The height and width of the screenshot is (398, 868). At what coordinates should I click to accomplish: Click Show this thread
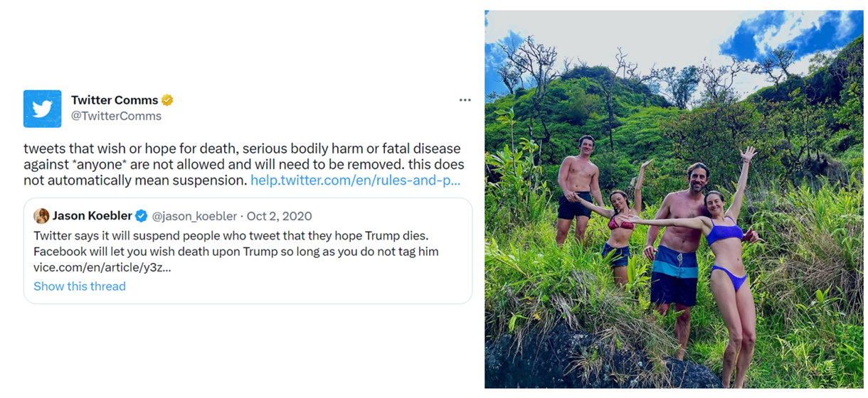click(80, 286)
